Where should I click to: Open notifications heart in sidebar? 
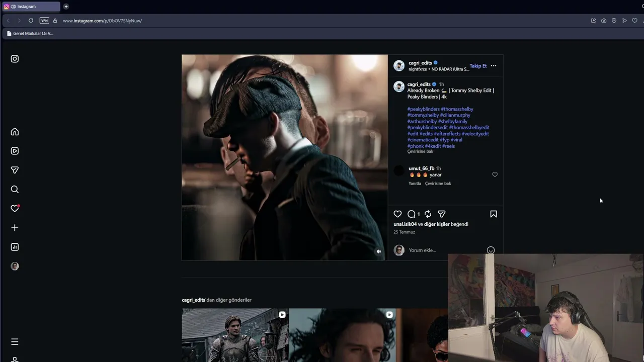pyautogui.click(x=15, y=209)
